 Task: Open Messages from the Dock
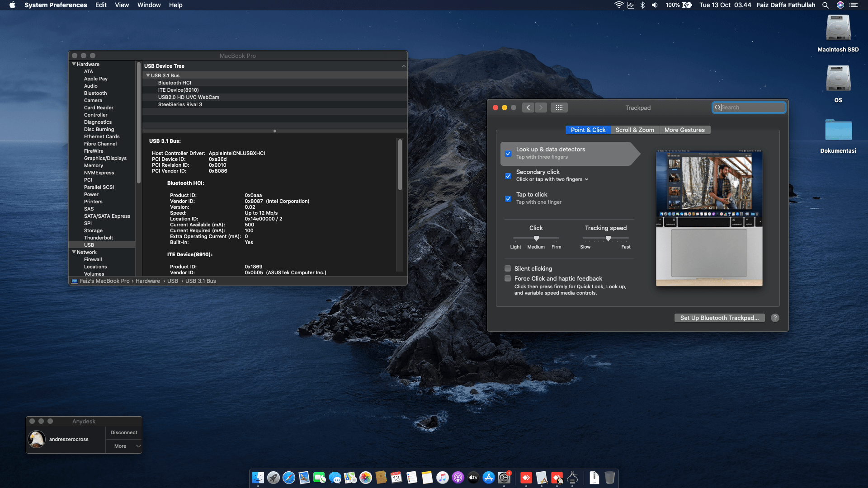pos(335,478)
